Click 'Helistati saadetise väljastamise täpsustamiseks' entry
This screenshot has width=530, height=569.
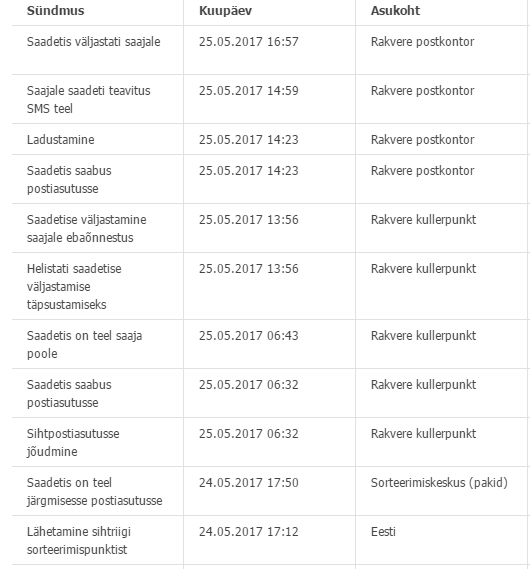click(74, 286)
